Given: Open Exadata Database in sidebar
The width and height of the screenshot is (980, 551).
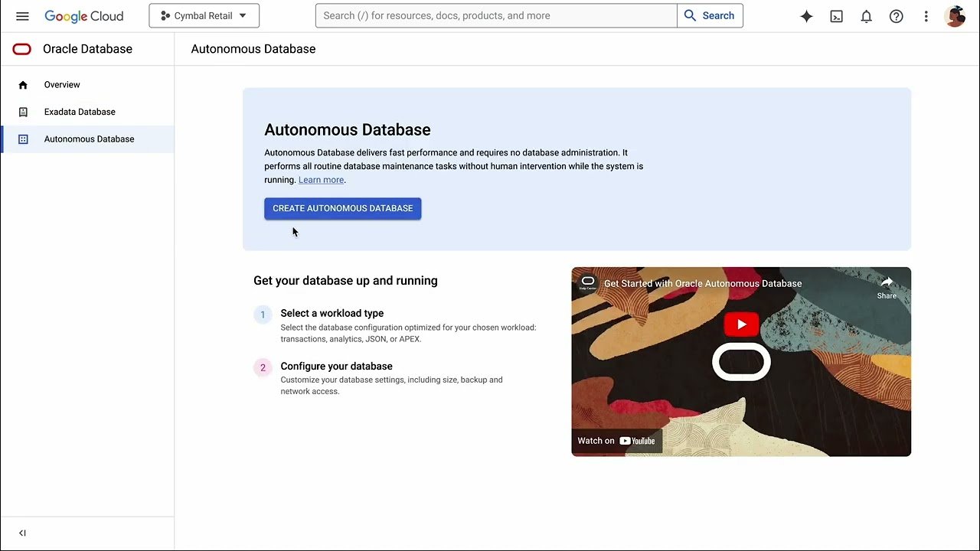Looking at the screenshot, I should pos(87,112).
